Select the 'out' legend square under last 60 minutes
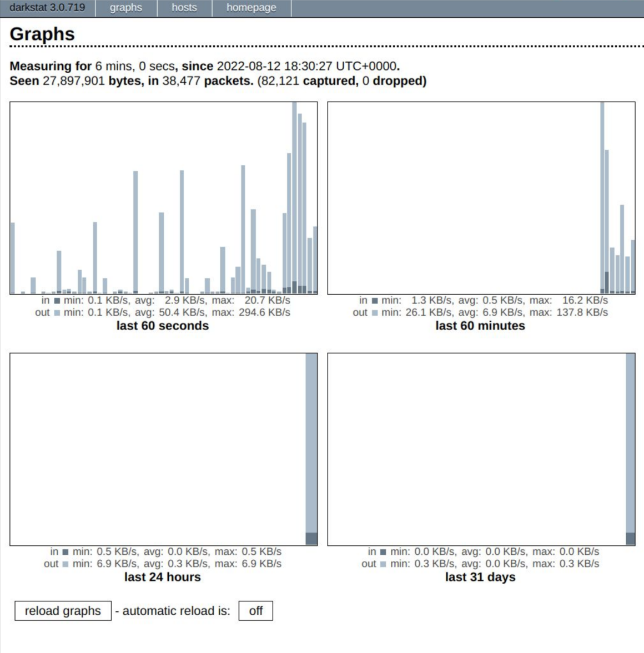The height and width of the screenshot is (653, 644). pyautogui.click(x=375, y=313)
